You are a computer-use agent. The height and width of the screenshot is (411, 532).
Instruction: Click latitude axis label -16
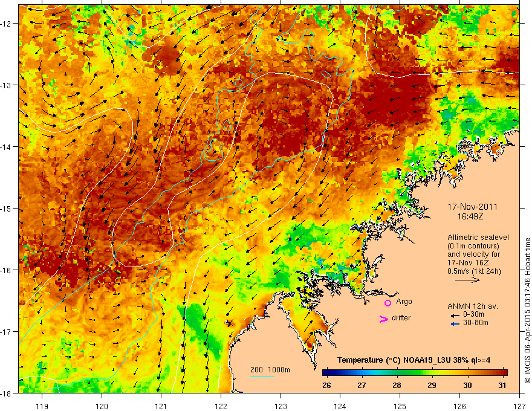(x=6, y=270)
